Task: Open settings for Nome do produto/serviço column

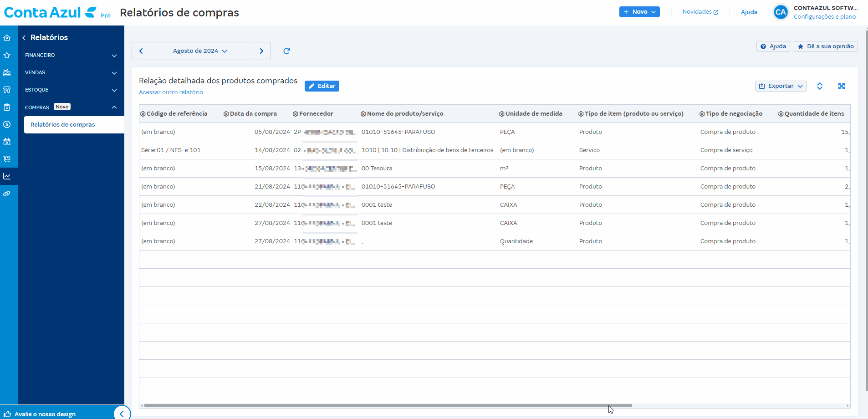Action: point(363,114)
